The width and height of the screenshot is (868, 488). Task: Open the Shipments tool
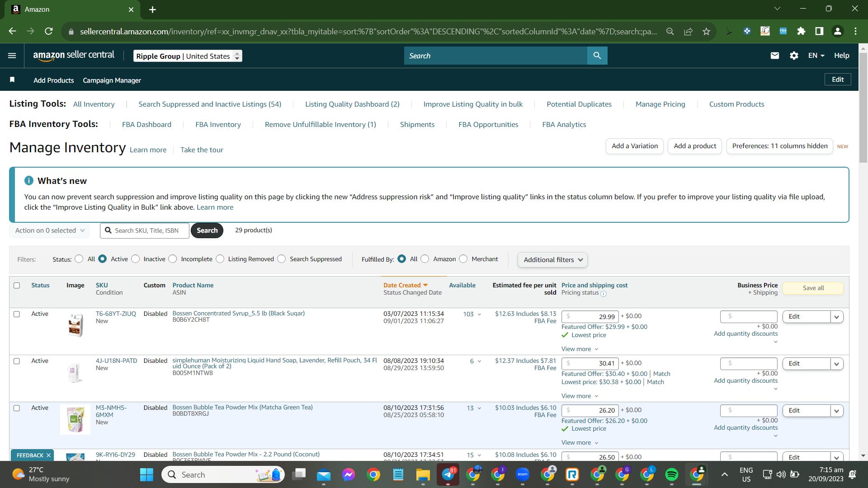pyautogui.click(x=417, y=124)
